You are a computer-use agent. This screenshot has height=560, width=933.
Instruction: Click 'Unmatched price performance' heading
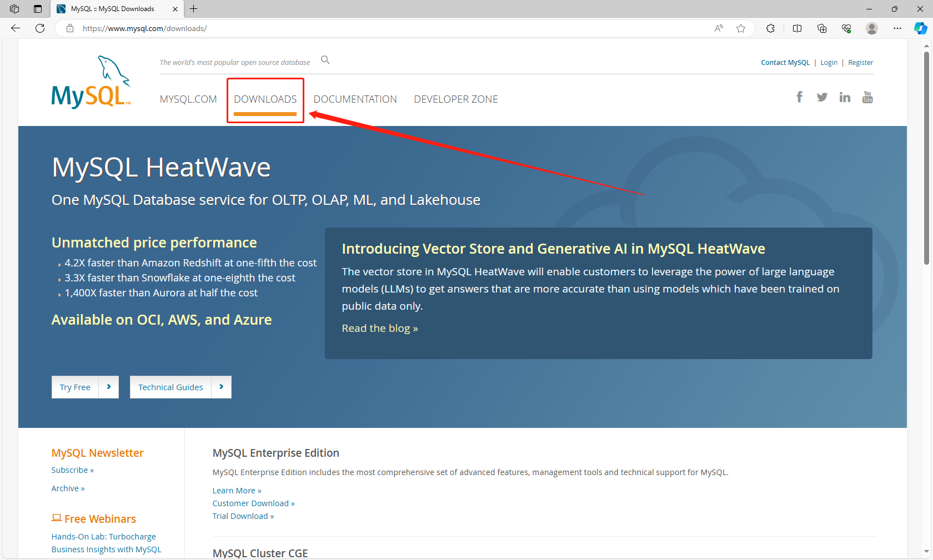point(154,243)
